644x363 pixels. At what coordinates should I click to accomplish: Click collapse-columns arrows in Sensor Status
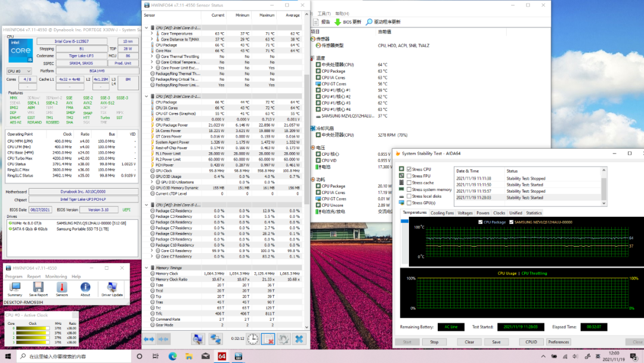coord(163,339)
